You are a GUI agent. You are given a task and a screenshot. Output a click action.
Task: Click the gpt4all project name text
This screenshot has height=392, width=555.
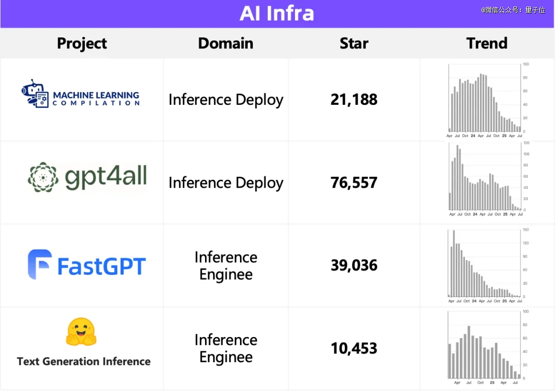106,177
